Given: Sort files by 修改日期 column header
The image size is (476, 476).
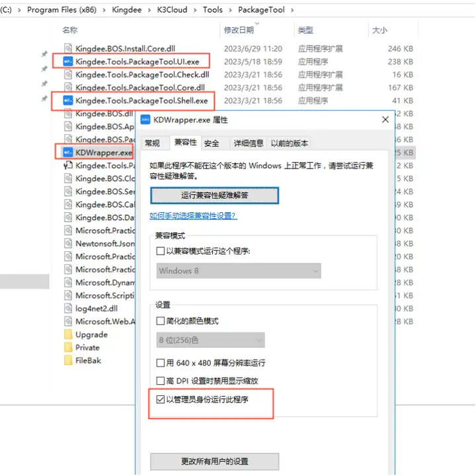Looking at the screenshot, I should [x=239, y=30].
